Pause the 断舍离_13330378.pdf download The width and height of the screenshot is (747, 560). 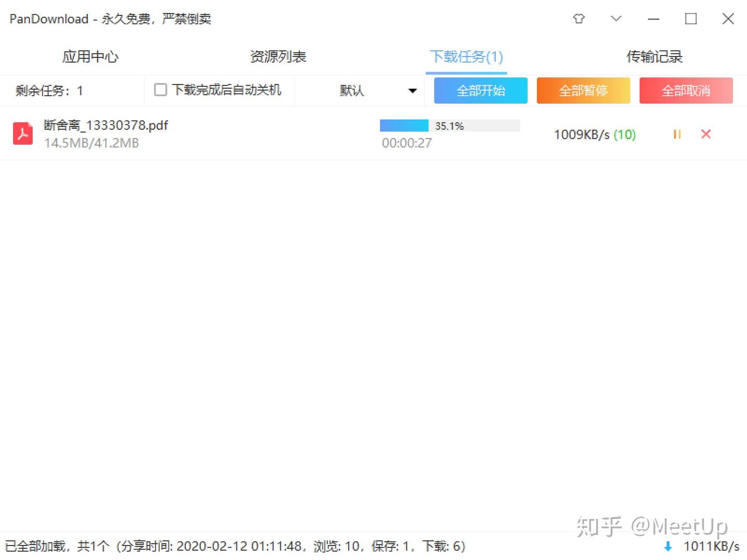677,134
